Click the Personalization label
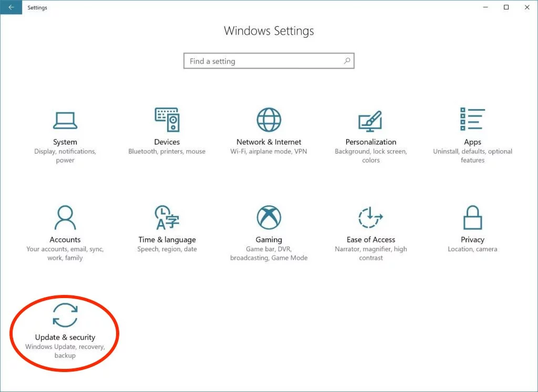Image resolution: width=538 pixels, height=392 pixels. pyautogui.click(x=370, y=142)
